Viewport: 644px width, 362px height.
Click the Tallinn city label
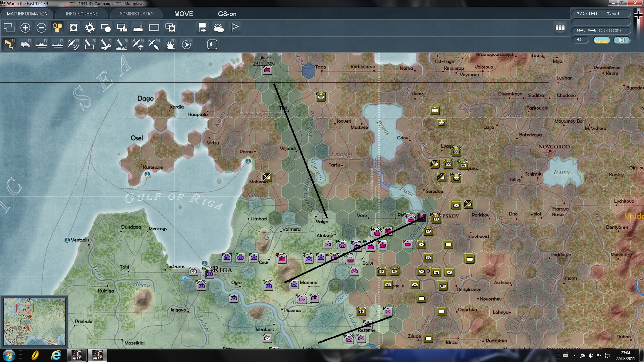click(x=264, y=64)
